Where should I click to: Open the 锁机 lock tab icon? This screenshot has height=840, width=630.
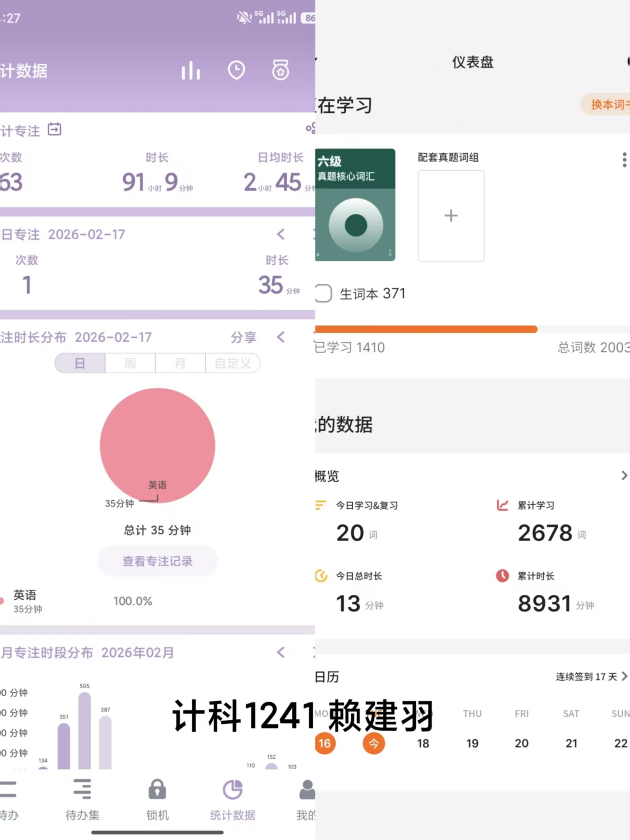157,790
